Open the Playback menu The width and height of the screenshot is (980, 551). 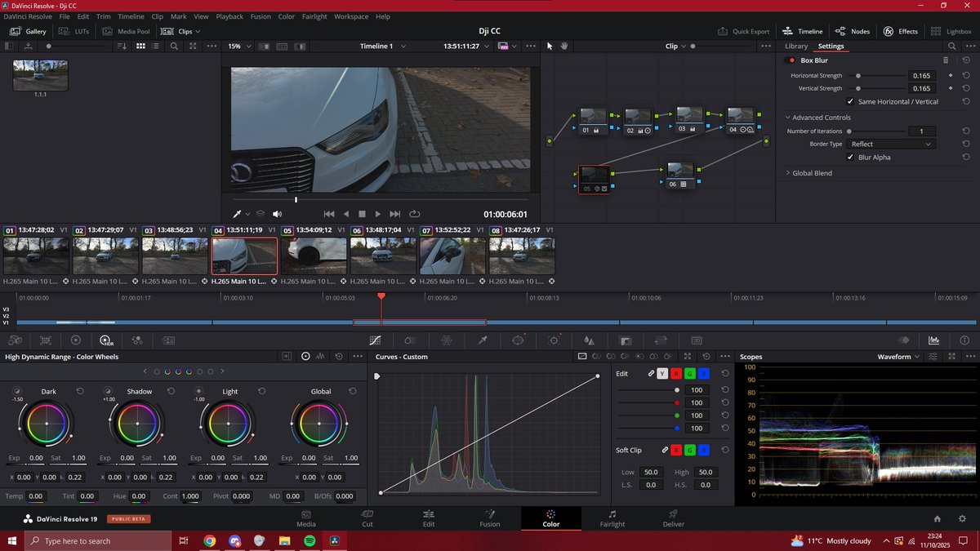pos(229,16)
